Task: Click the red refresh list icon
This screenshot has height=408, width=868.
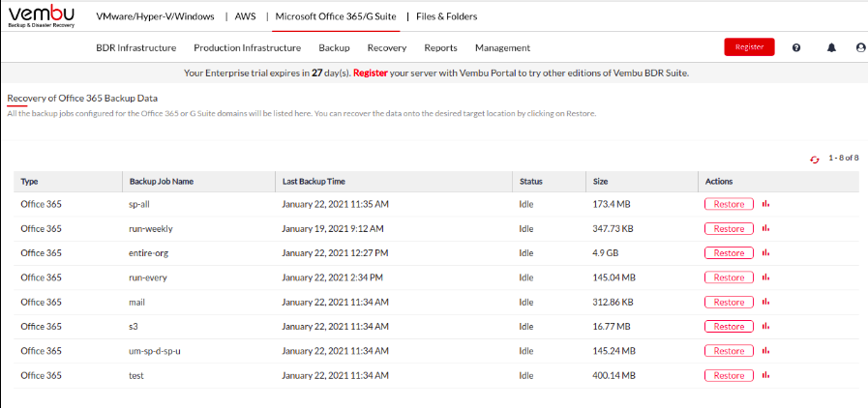Action: click(x=815, y=160)
